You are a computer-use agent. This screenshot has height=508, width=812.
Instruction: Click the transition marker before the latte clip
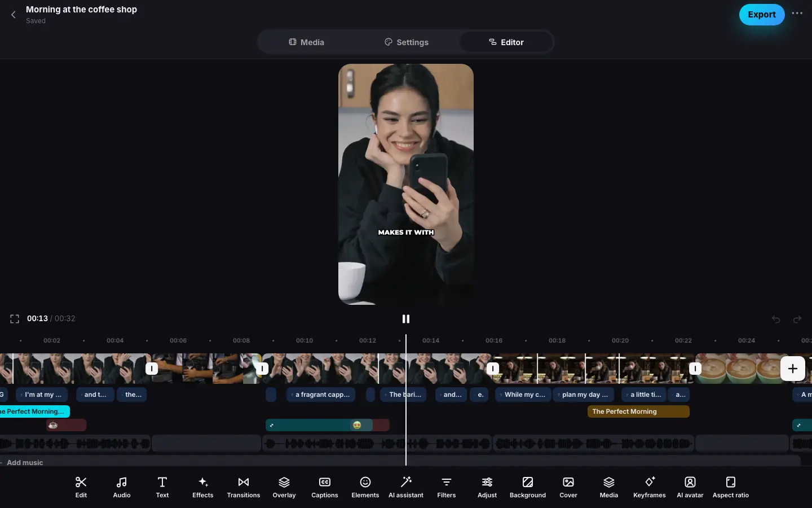695,369
